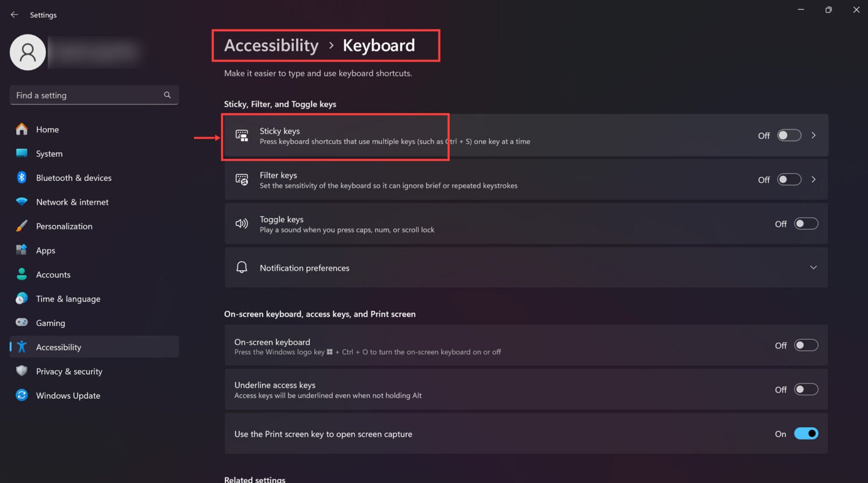Viewport: 868px width, 483px height.
Task: Select the Sticky keys icon
Action: pyautogui.click(x=242, y=136)
